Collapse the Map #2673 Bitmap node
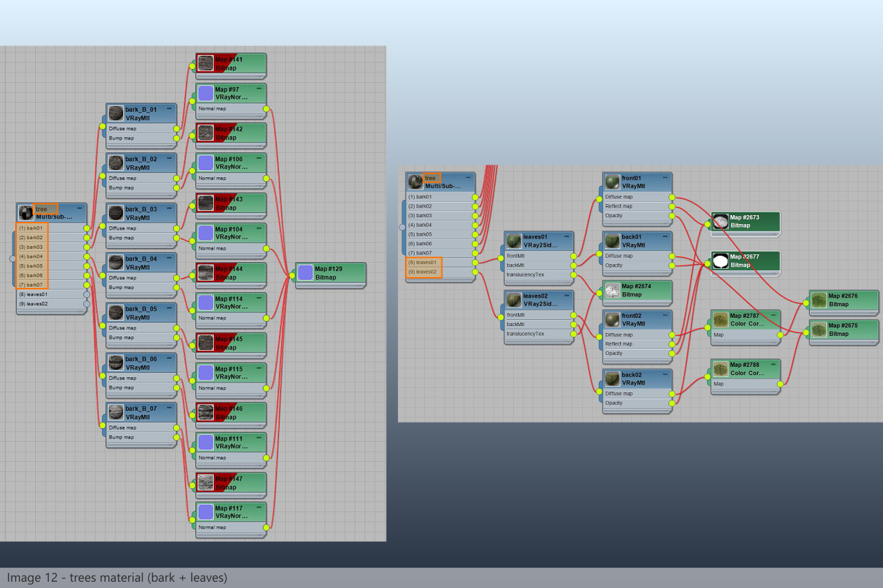Viewport: 883px width, 588px height. point(775,217)
